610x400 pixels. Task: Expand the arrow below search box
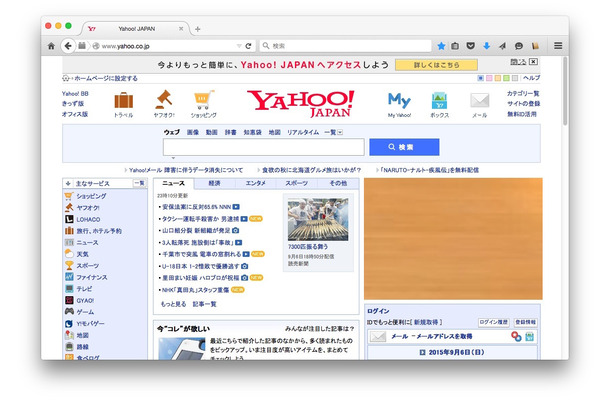[x=173, y=158]
